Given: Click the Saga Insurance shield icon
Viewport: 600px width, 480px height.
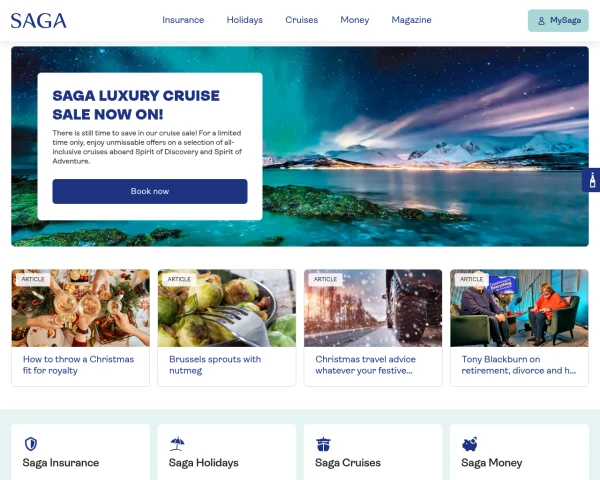Looking at the screenshot, I should pos(31,444).
